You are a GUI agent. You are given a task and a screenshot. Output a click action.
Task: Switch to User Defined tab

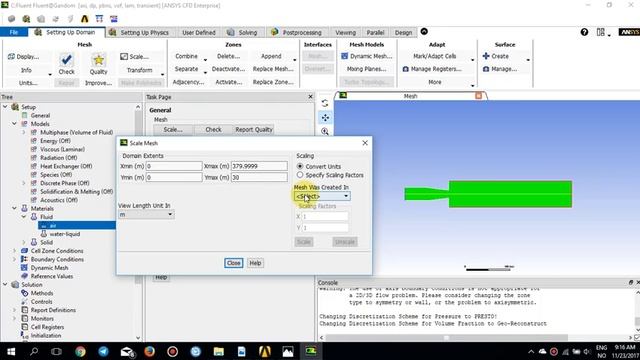click(199, 32)
